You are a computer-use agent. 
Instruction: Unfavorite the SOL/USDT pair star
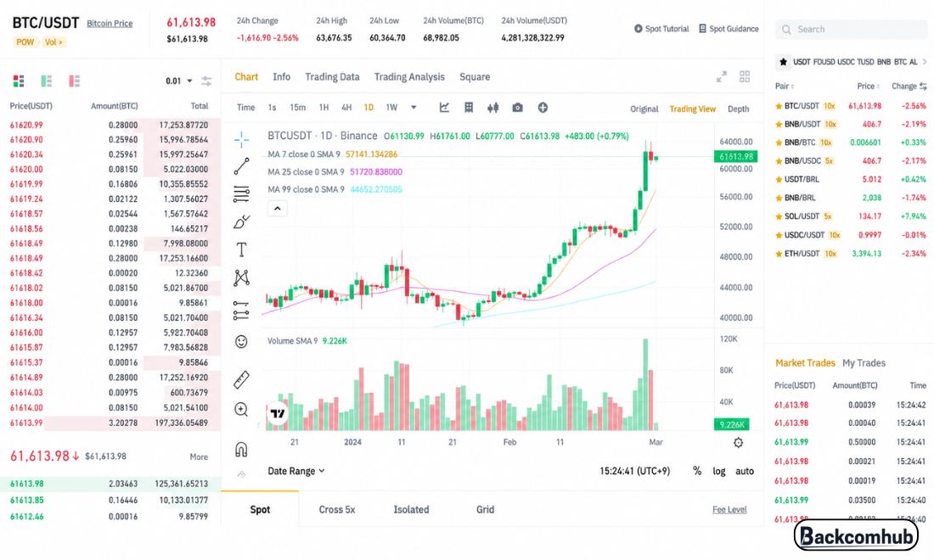pyautogui.click(x=778, y=216)
